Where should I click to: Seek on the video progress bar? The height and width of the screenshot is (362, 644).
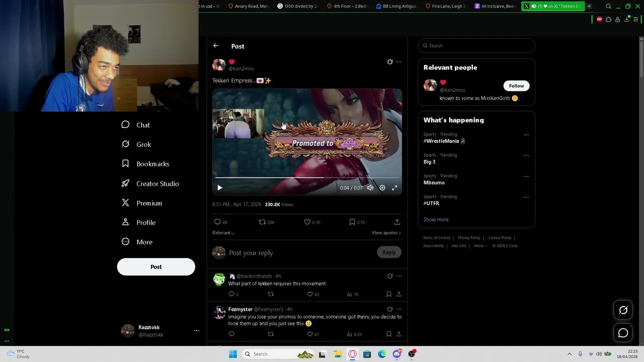(307, 177)
